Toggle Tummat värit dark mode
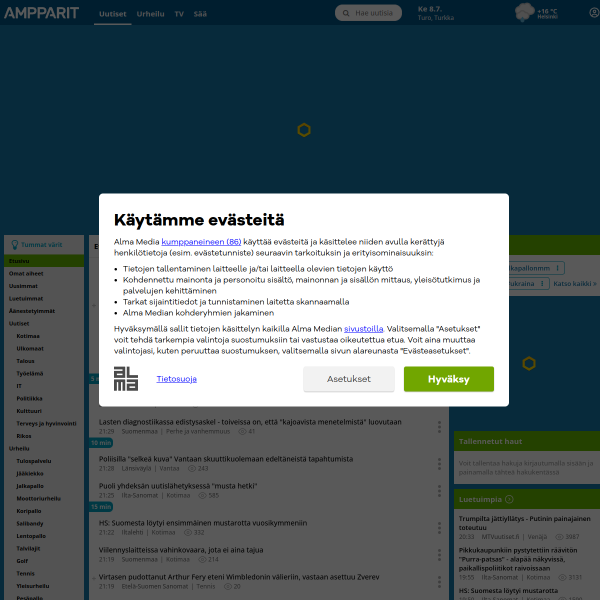600x600 pixels. [x=41, y=245]
